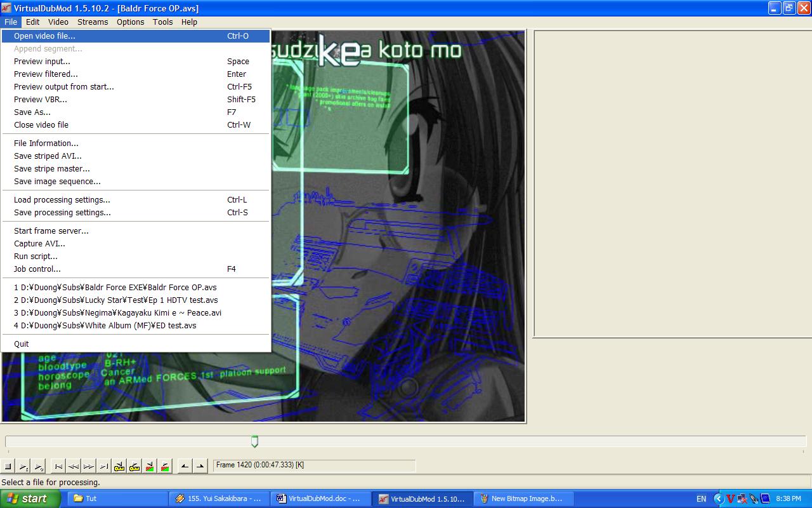Reopen recent file Ep 1 HDTV test.avs

click(x=136, y=300)
